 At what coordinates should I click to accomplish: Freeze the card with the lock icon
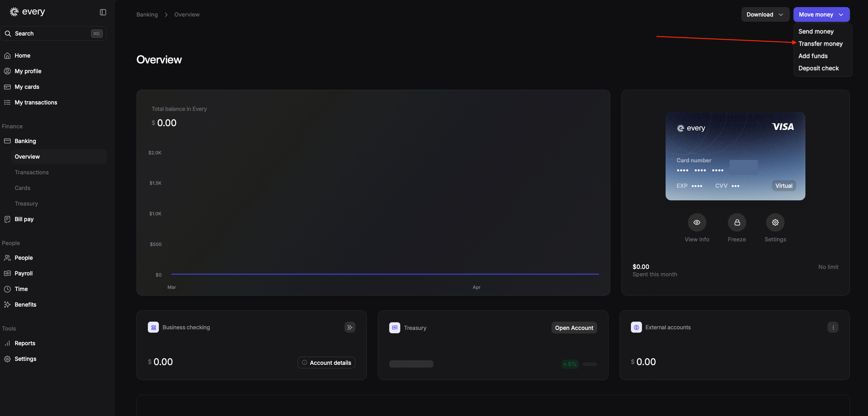pyautogui.click(x=737, y=222)
